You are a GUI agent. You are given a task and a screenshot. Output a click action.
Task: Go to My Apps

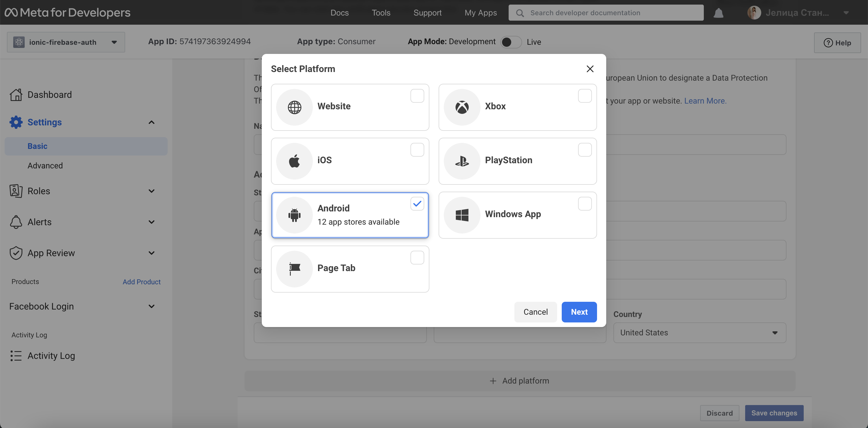coord(480,13)
